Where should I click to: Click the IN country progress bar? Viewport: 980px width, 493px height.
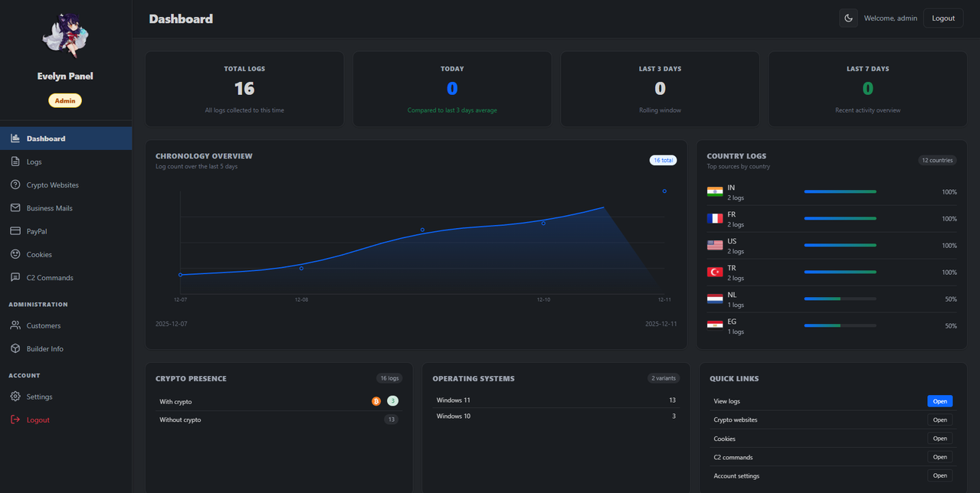840,192
